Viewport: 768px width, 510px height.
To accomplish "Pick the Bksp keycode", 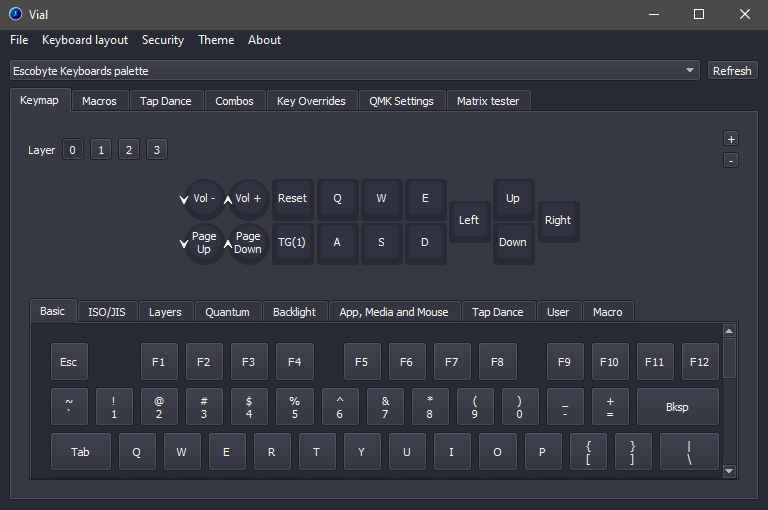I will click(677, 407).
